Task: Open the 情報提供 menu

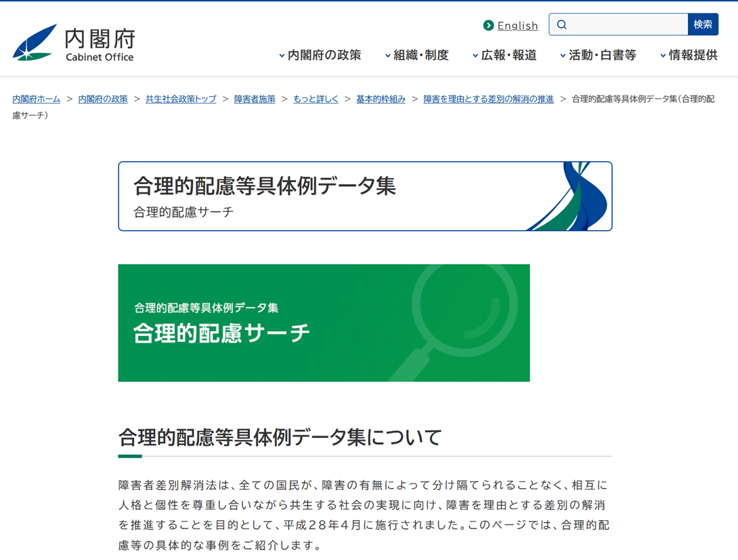Action: pos(689,56)
